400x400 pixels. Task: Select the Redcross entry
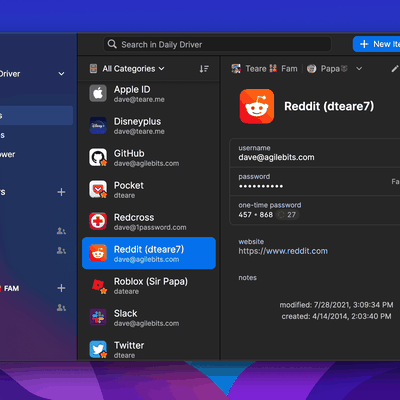(x=149, y=221)
